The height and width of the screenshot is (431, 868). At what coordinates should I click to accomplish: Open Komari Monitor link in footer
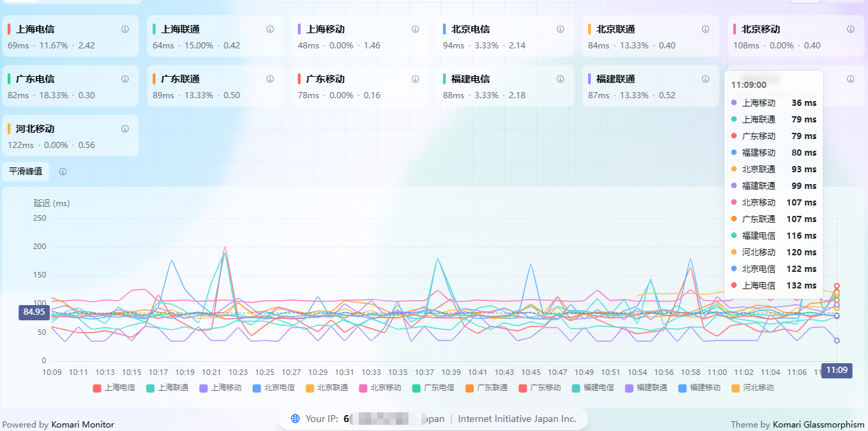point(82,425)
